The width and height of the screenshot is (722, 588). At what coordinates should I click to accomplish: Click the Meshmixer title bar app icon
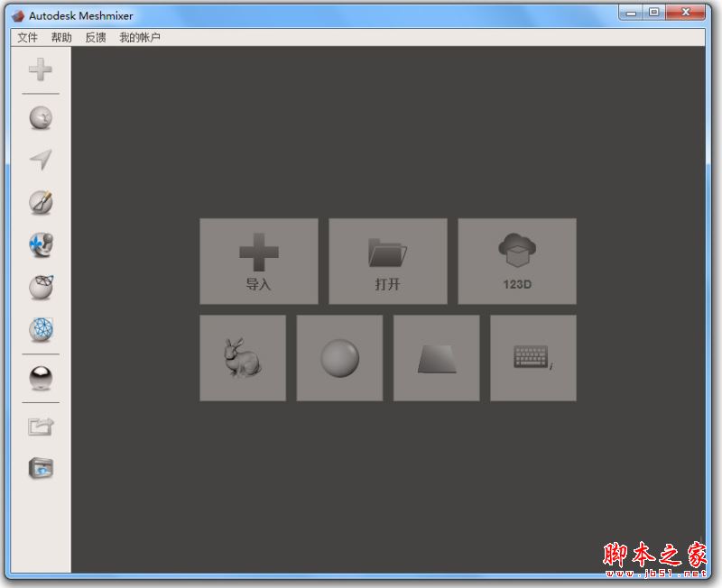pyautogui.click(x=17, y=16)
